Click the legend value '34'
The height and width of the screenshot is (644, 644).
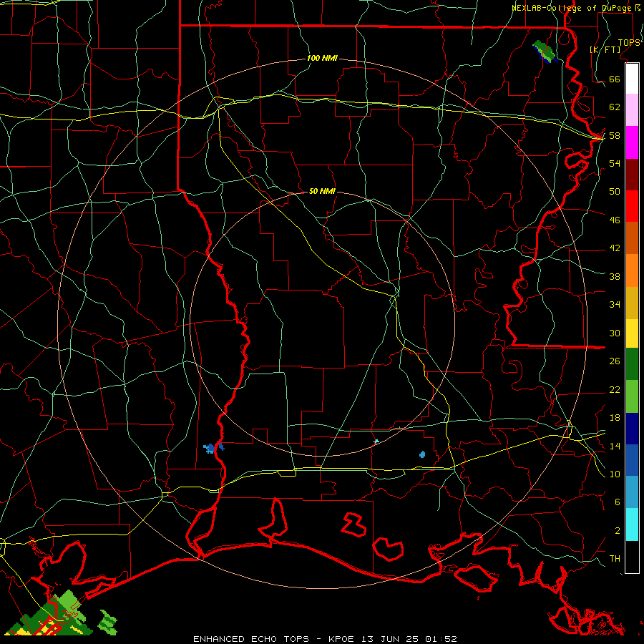click(615, 304)
